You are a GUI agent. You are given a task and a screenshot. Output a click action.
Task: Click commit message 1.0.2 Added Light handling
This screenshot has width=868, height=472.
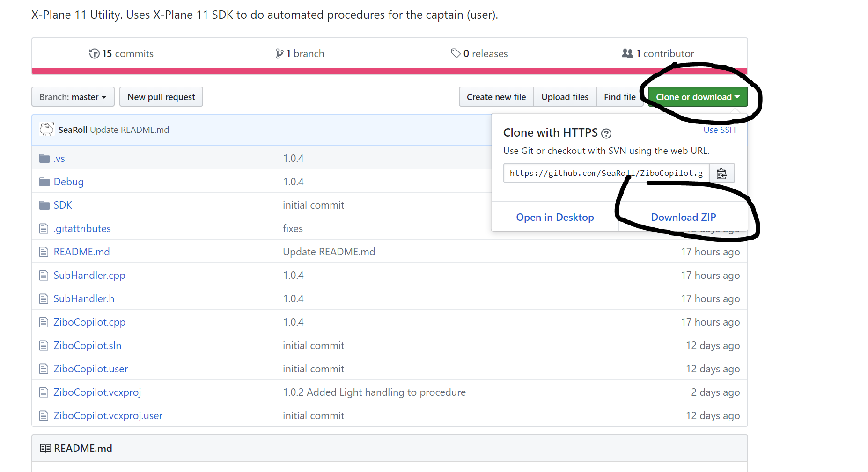click(x=374, y=392)
